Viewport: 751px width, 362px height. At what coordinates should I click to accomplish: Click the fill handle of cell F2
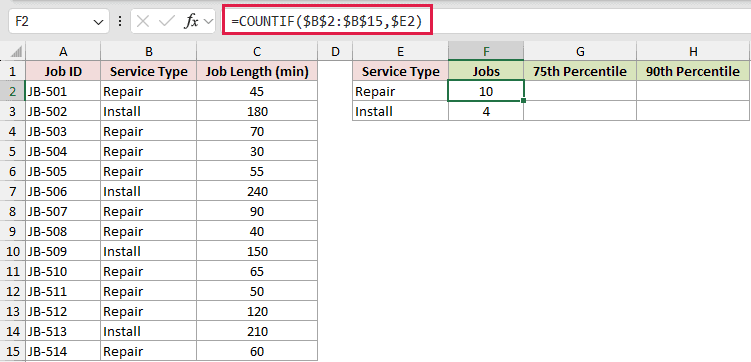(x=524, y=101)
